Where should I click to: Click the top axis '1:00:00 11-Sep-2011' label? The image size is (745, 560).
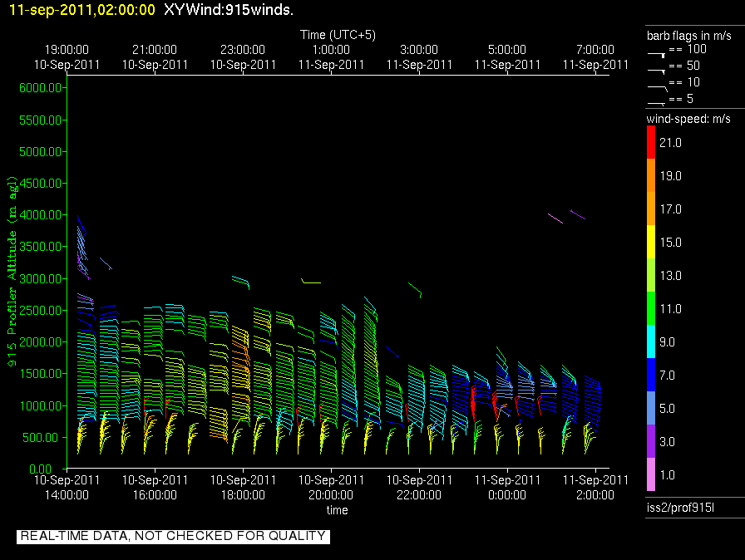pyautogui.click(x=331, y=57)
